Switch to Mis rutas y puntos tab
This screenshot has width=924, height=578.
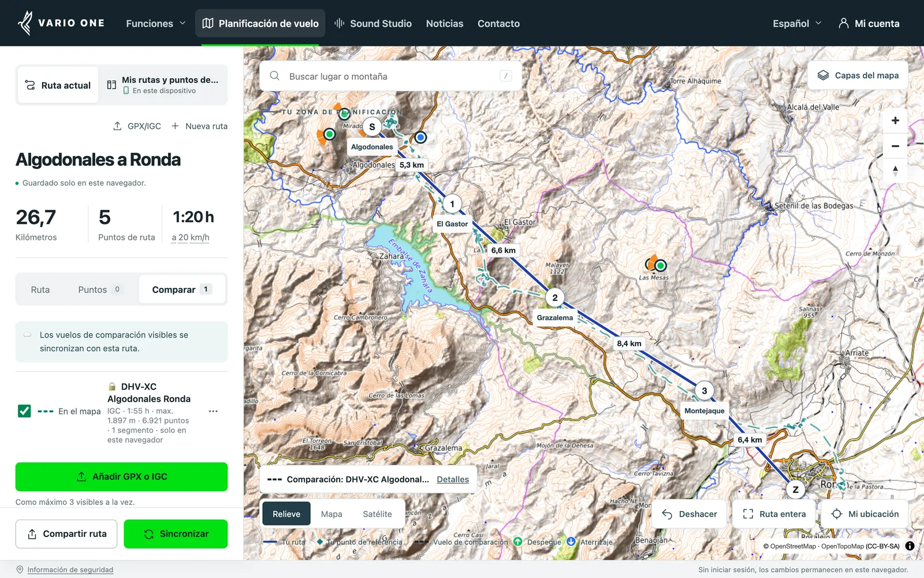point(163,85)
